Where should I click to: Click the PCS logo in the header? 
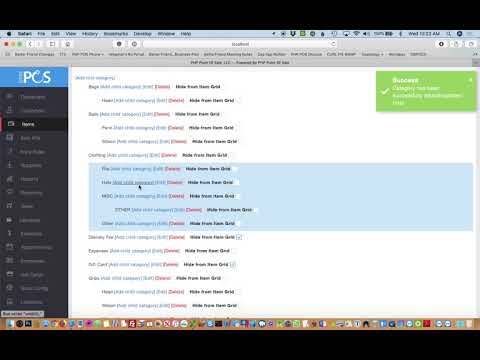click(x=35, y=77)
